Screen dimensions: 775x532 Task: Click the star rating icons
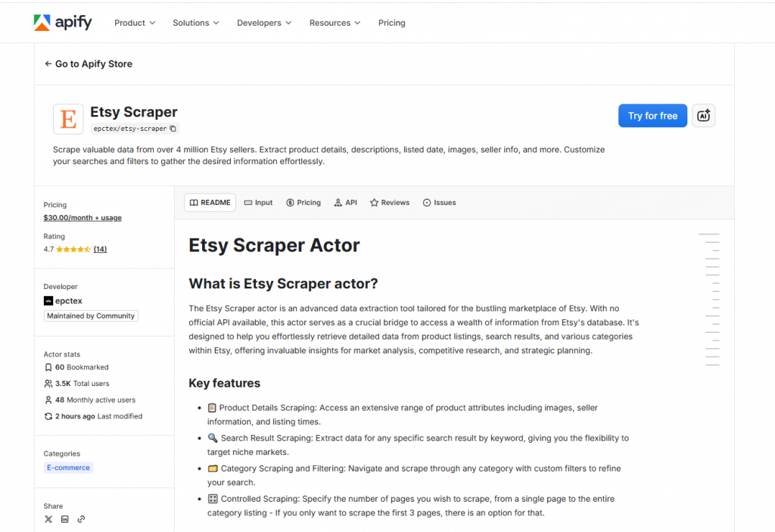click(x=73, y=249)
